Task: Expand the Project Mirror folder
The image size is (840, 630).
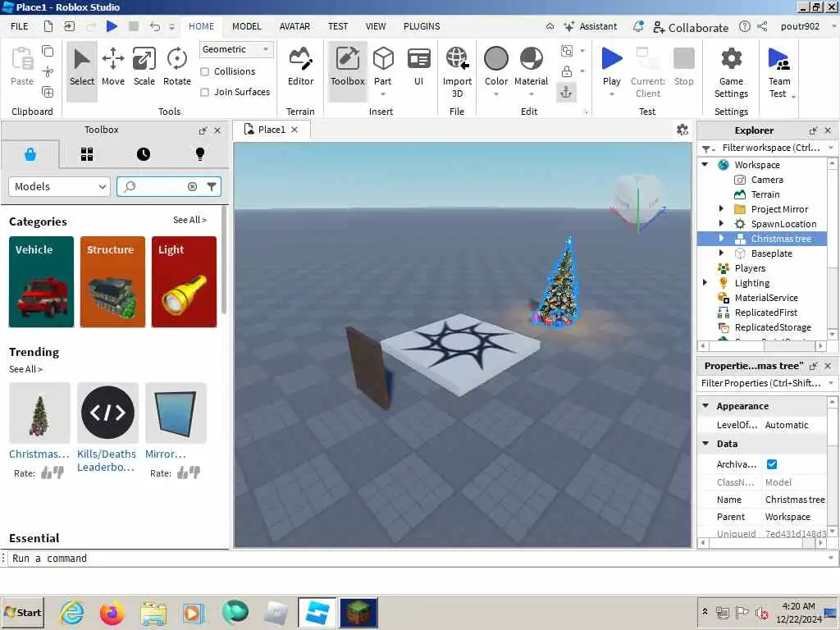Action: (721, 209)
